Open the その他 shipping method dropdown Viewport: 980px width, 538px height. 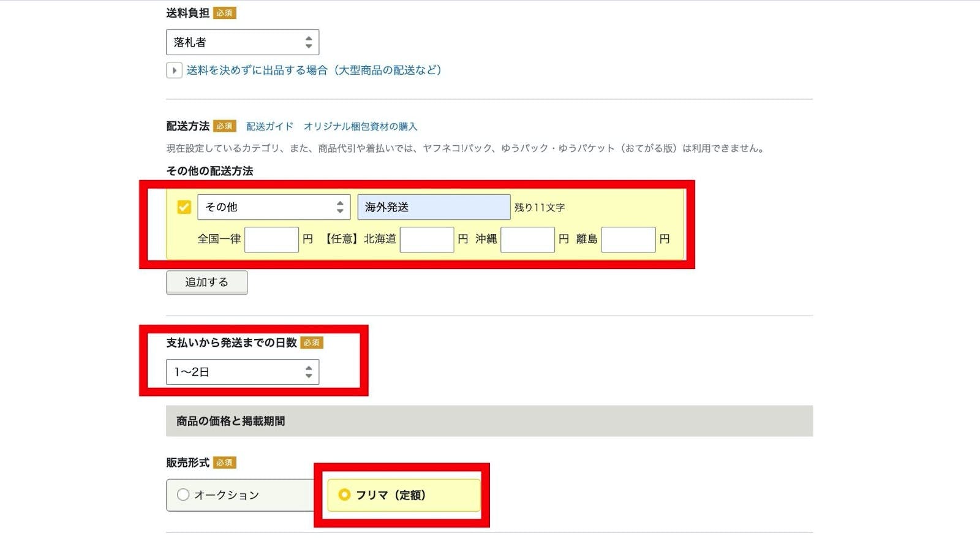pyautogui.click(x=273, y=207)
